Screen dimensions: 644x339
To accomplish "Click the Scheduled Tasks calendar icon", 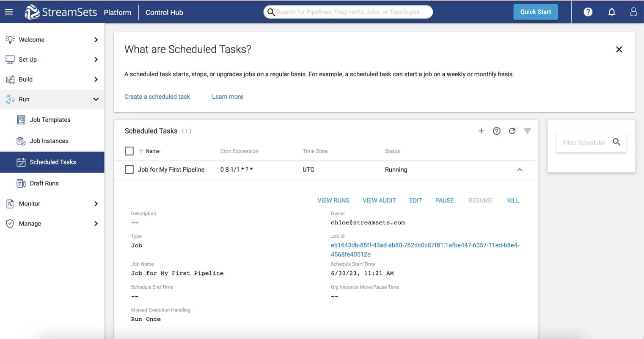I will click(21, 162).
